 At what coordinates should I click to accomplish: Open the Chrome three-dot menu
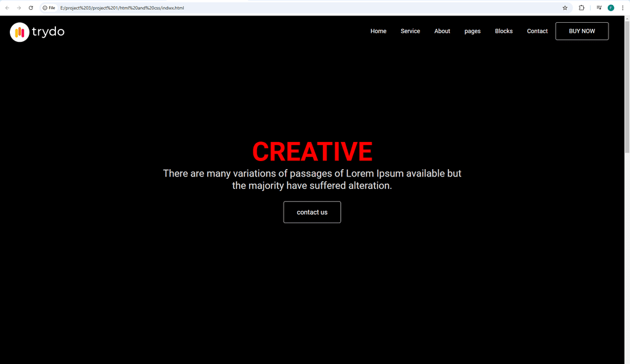(623, 7)
